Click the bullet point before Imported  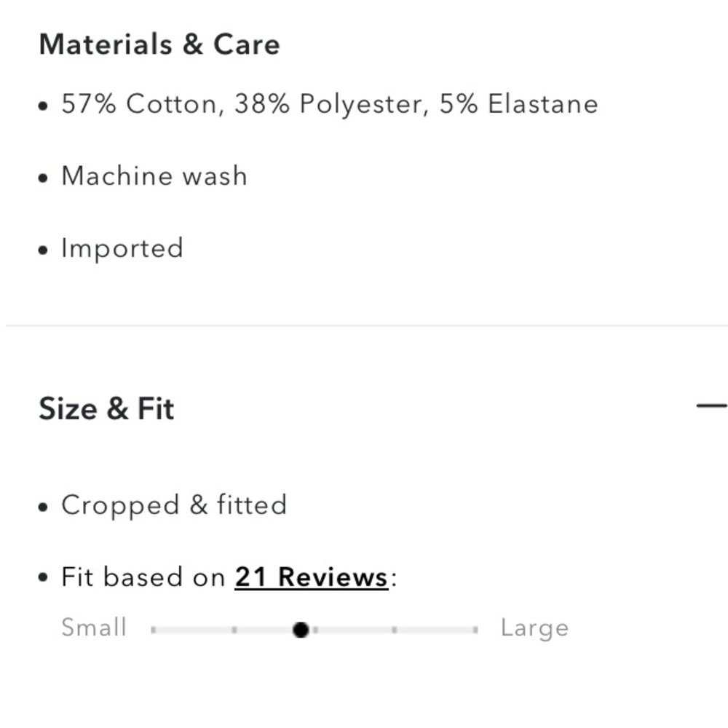click(43, 250)
